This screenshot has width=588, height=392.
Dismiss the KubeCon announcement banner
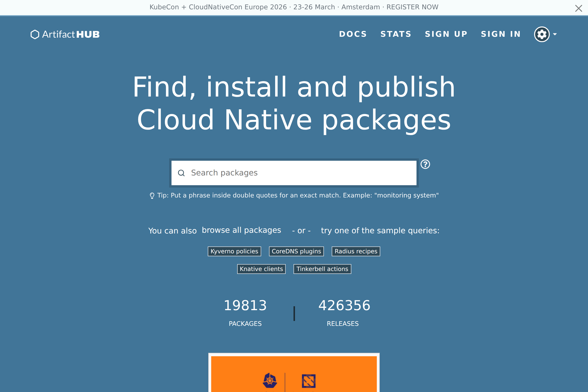click(578, 8)
